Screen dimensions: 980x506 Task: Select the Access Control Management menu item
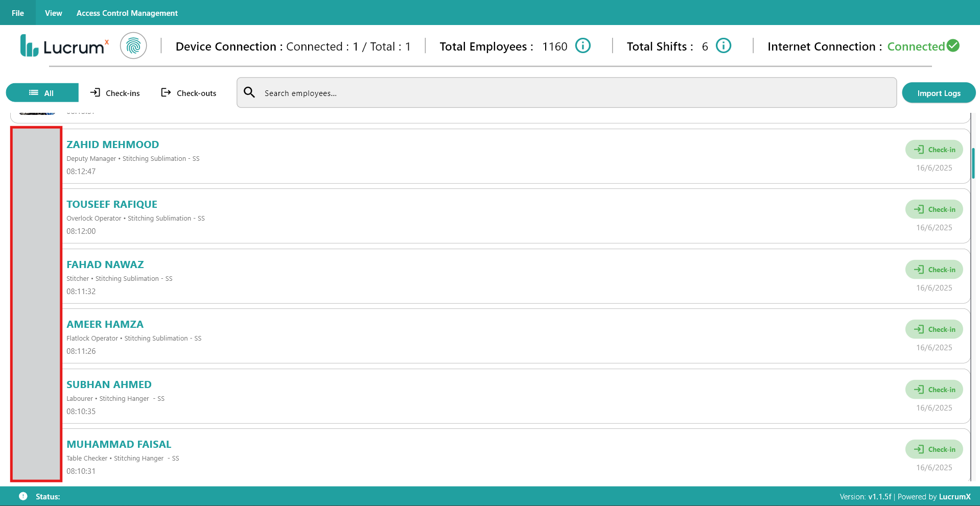(x=127, y=13)
